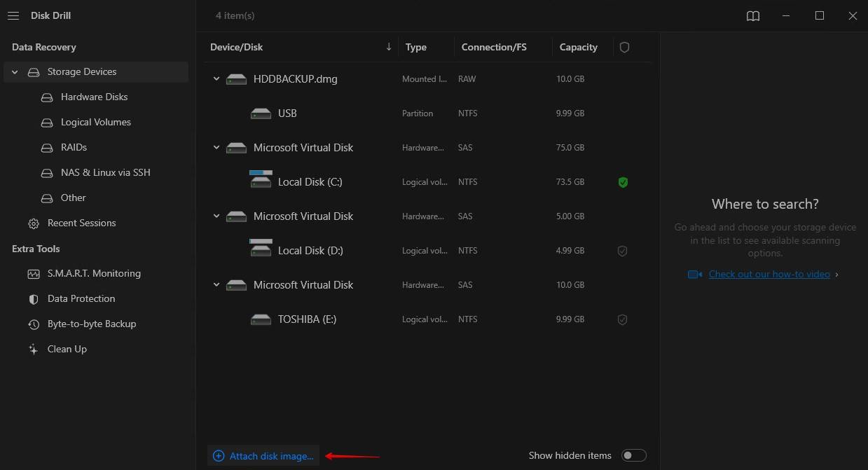
Task: Select the TOSHIBA (E:) volume name
Action: [x=307, y=319]
